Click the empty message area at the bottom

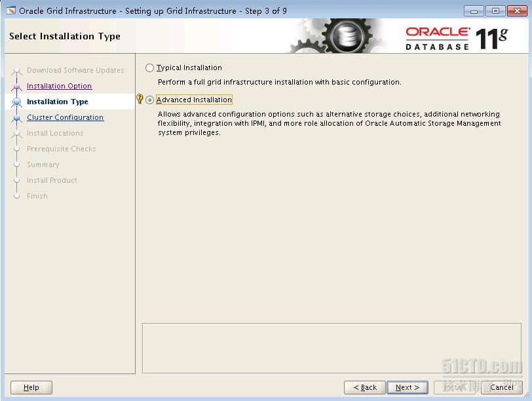[332, 348]
